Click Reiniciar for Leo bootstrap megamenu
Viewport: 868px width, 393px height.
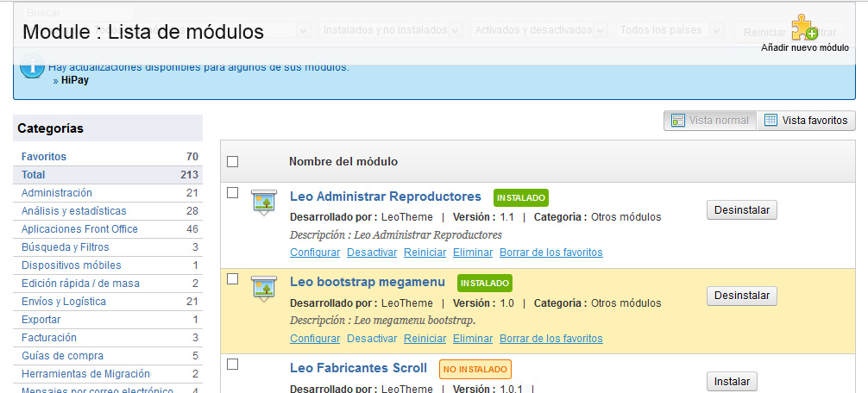point(425,339)
